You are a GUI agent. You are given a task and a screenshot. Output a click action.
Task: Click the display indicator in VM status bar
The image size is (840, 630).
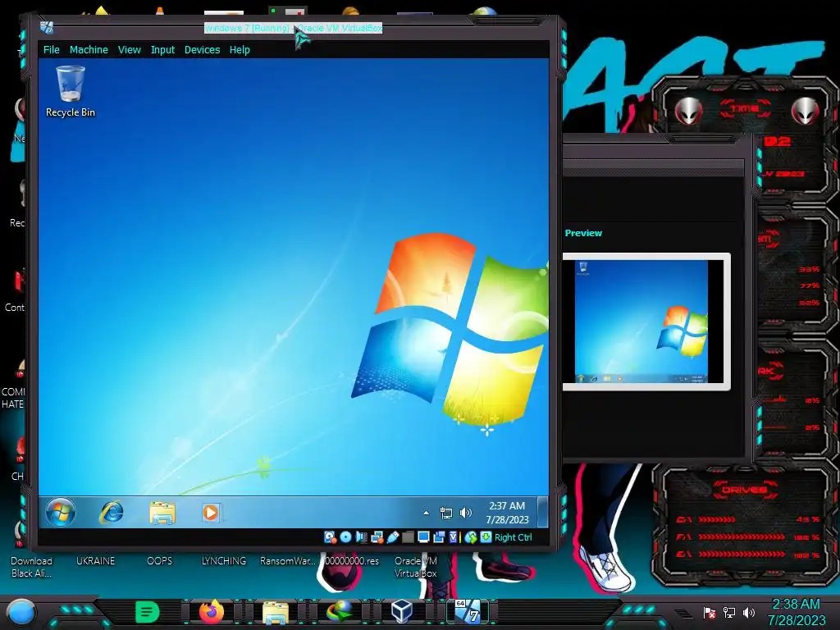tap(424, 536)
